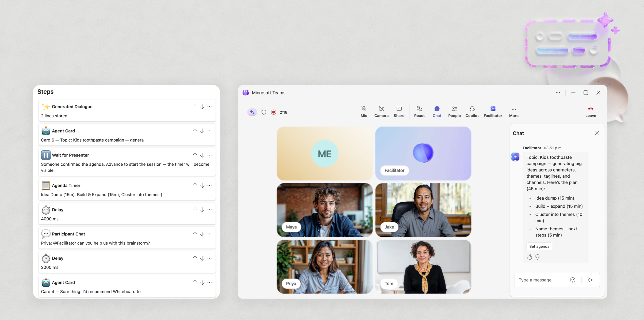Click the meeting timer showing 2:18

(x=283, y=112)
